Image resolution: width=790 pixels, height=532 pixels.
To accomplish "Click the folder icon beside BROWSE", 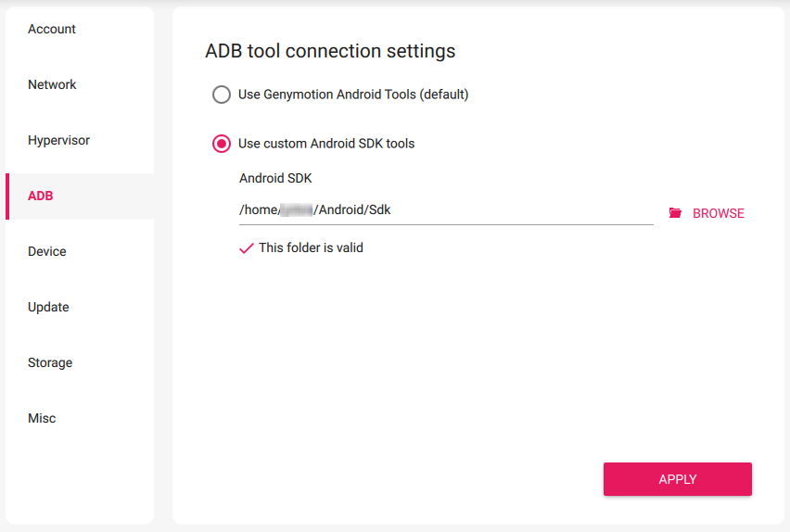I will pos(675,213).
